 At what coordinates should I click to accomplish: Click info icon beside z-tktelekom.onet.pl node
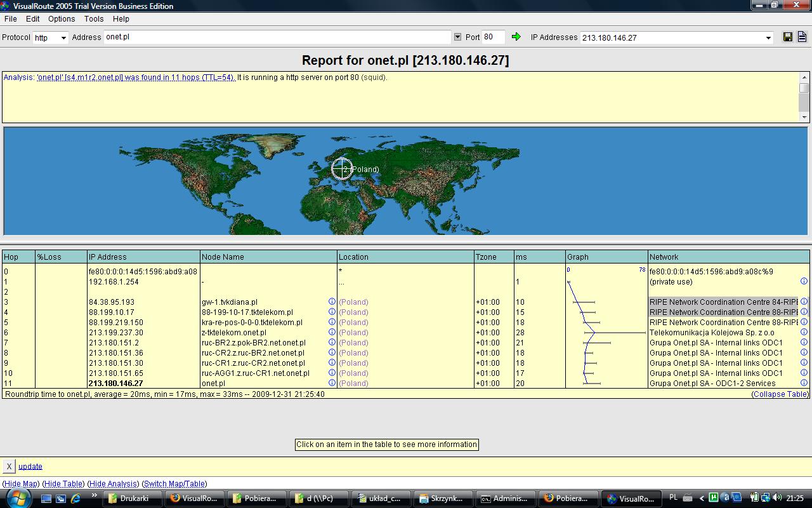332,332
